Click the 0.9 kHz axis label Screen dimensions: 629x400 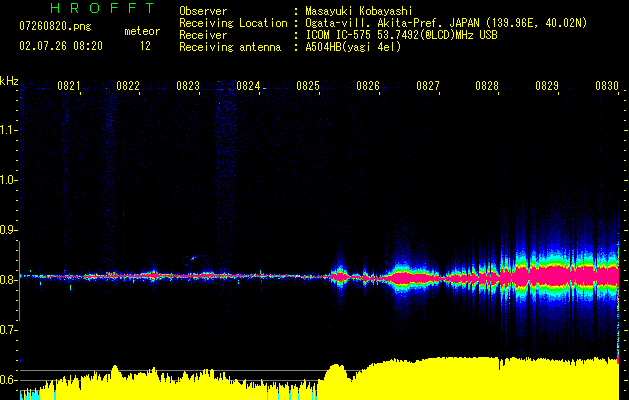point(8,230)
